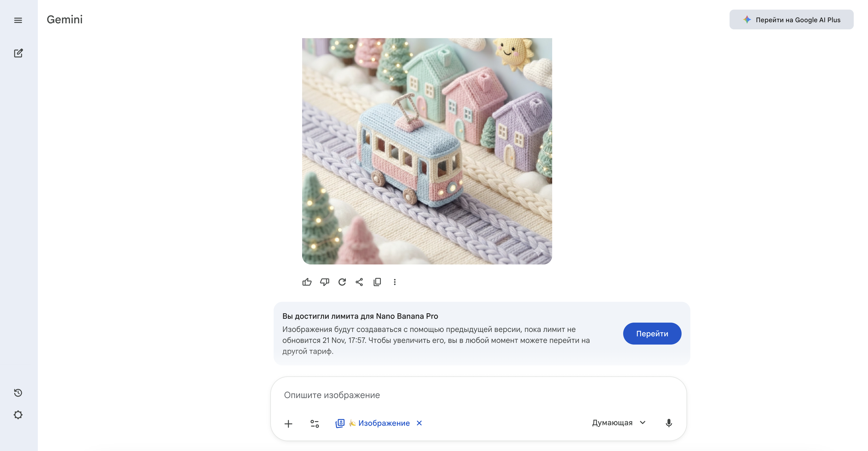
Task: Remove the Изображение tool chip
Action: coord(419,423)
